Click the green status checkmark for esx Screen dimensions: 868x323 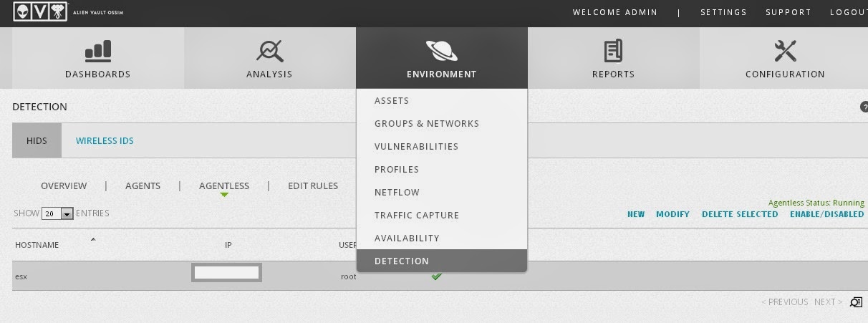click(436, 276)
